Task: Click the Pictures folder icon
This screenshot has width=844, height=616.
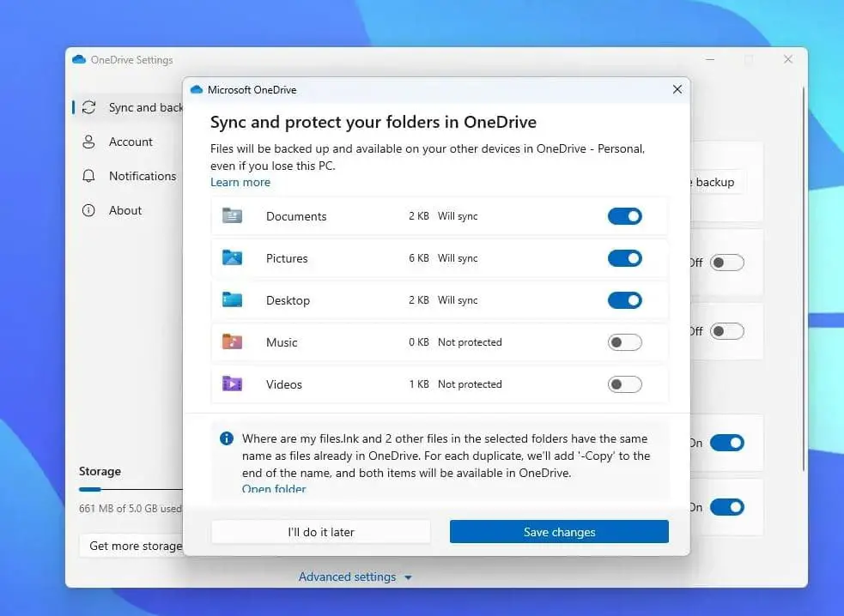Action: [232, 258]
